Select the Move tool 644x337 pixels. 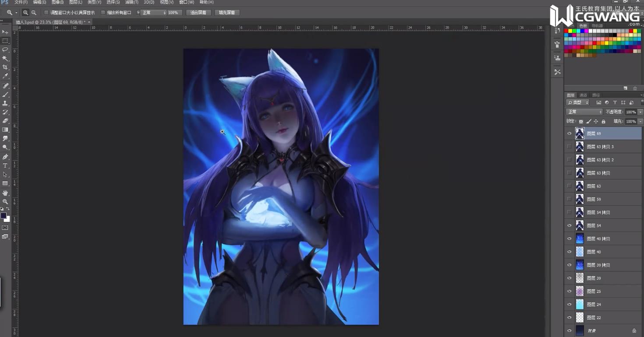click(5, 32)
